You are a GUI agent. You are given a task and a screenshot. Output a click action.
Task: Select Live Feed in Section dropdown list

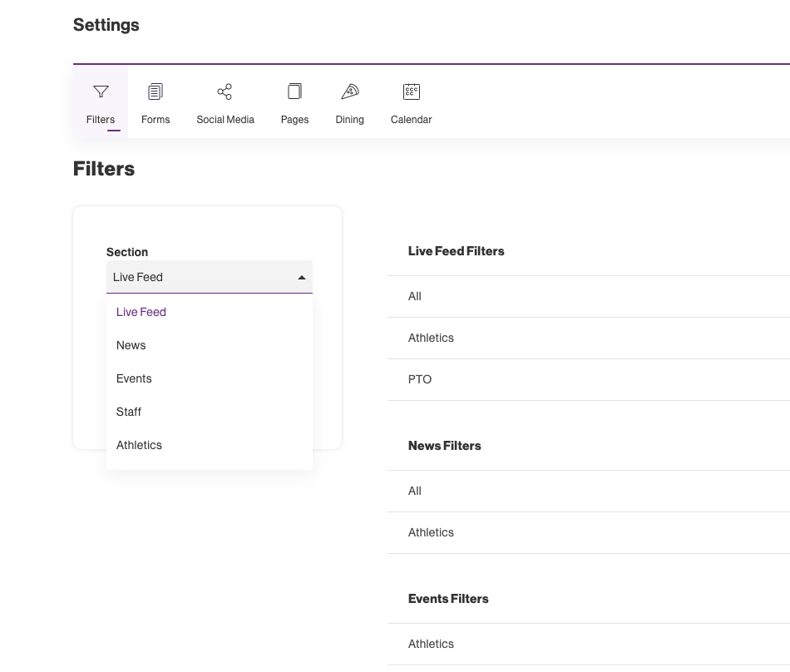point(141,312)
